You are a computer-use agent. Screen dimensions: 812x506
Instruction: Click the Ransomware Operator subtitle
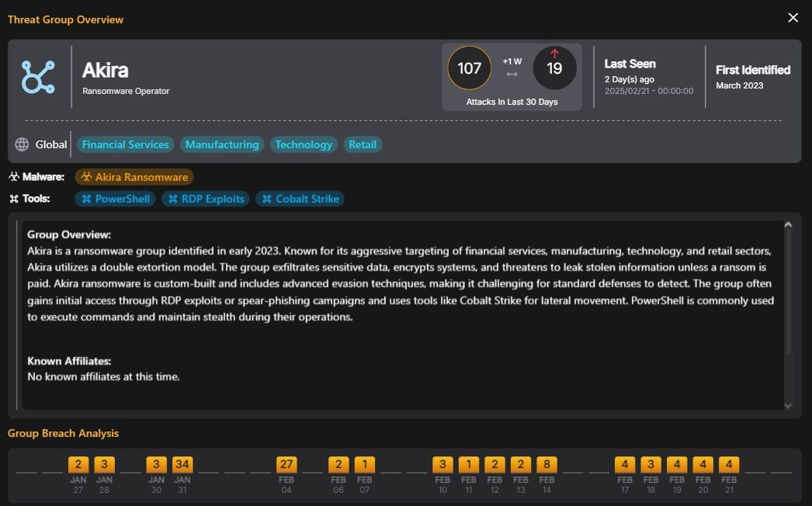tap(126, 91)
